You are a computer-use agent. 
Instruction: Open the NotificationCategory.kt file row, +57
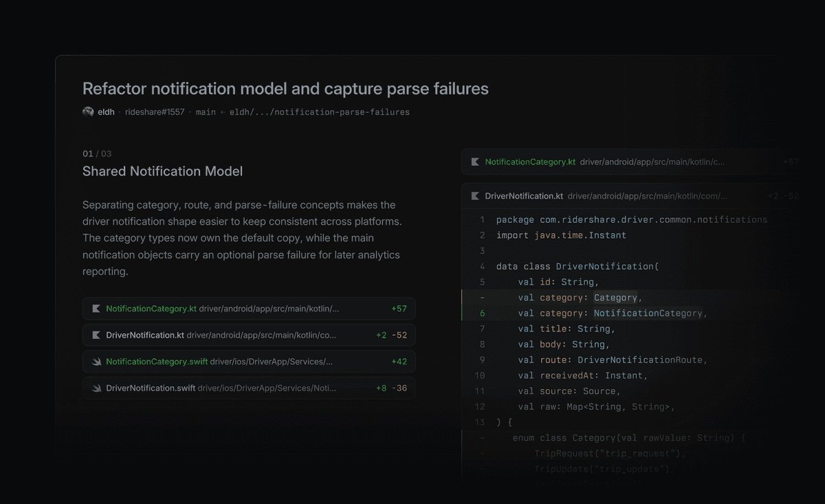point(249,309)
